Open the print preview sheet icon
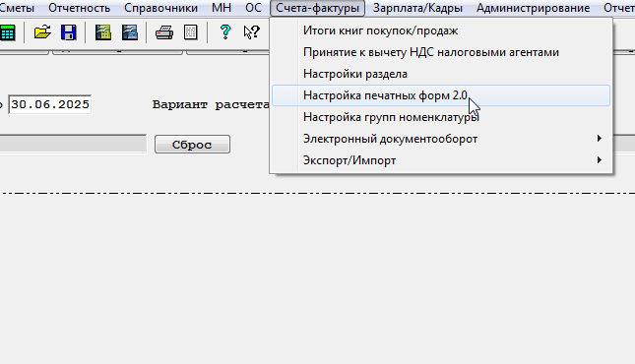Screen dimensions: 635x364 [190, 32]
